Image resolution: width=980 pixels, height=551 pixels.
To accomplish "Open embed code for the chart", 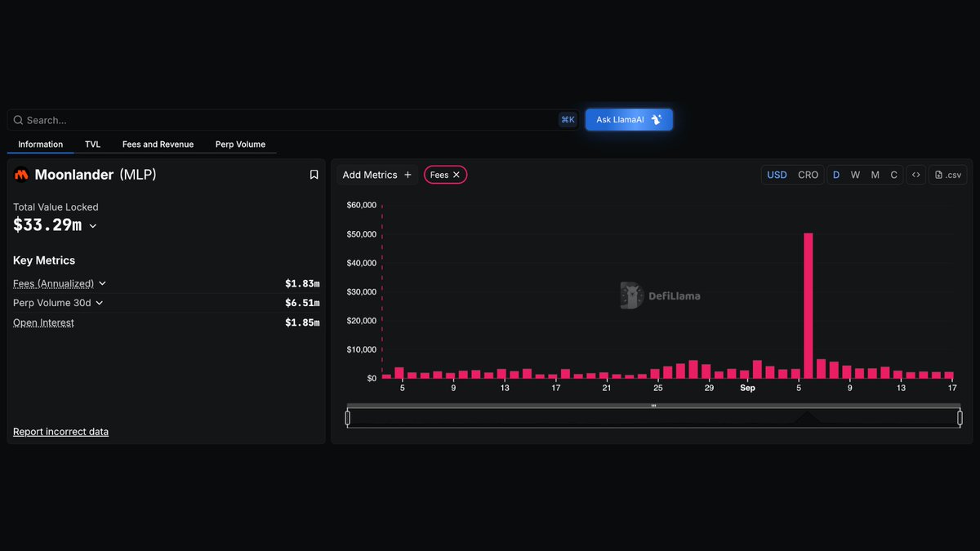I will coord(915,175).
